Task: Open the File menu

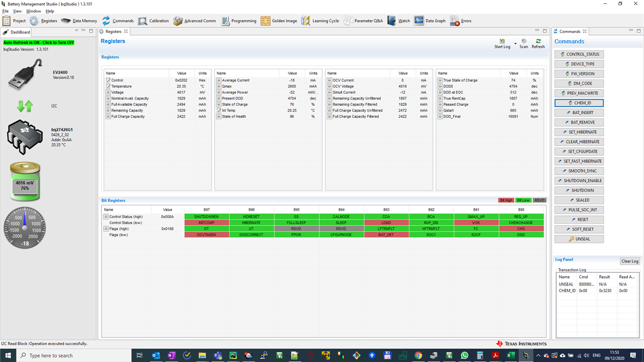Action: point(6,11)
